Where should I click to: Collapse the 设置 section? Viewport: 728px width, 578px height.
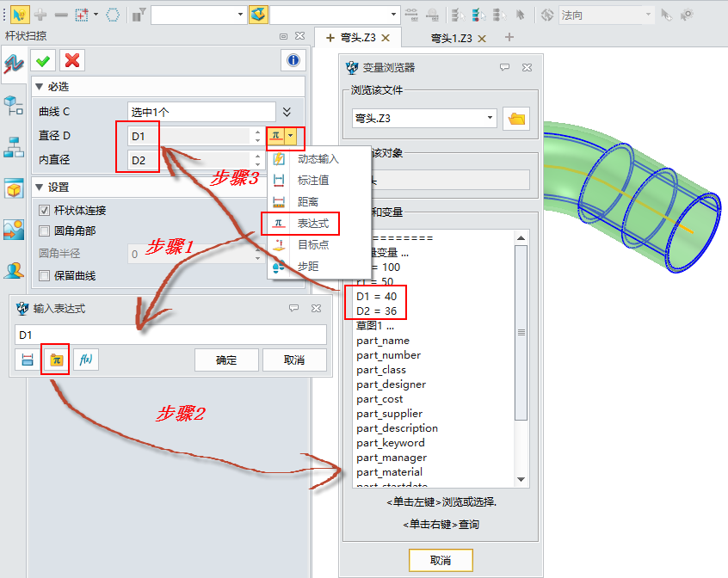pyautogui.click(x=39, y=188)
